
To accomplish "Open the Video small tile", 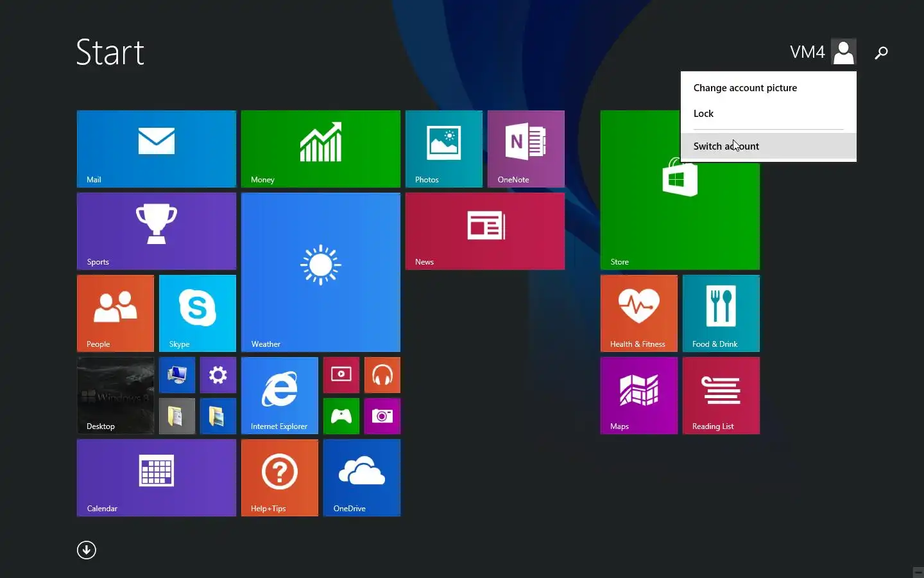I will pyautogui.click(x=341, y=375).
